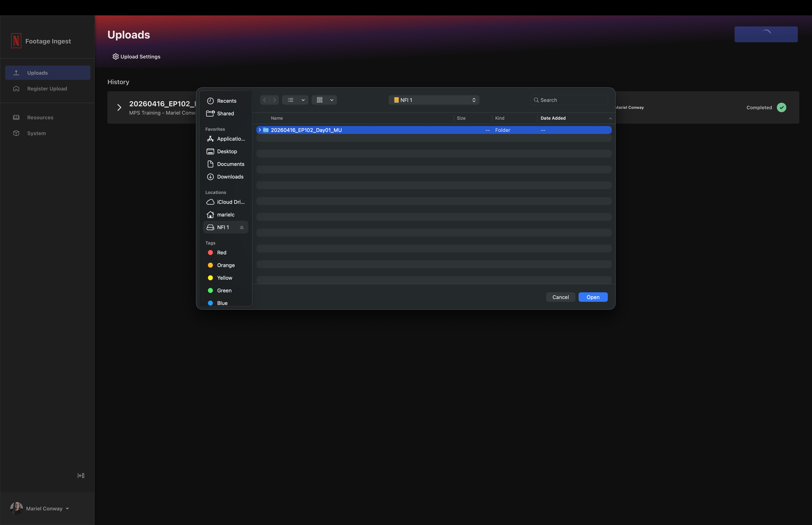
Task: Toggle the Date Added sort direction arrow
Action: pos(610,118)
